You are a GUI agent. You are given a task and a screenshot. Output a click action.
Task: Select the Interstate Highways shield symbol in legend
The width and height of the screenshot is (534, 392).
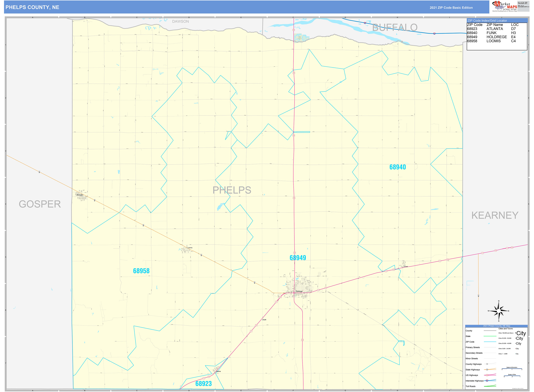[x=487, y=381]
